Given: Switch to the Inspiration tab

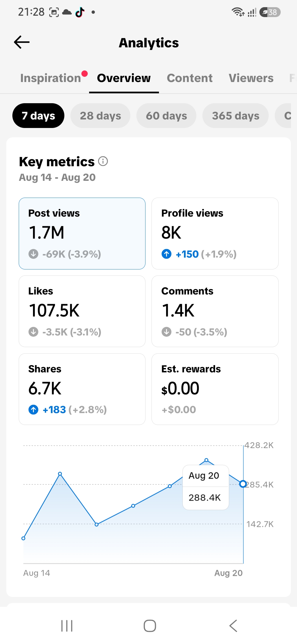Looking at the screenshot, I should tap(51, 78).
